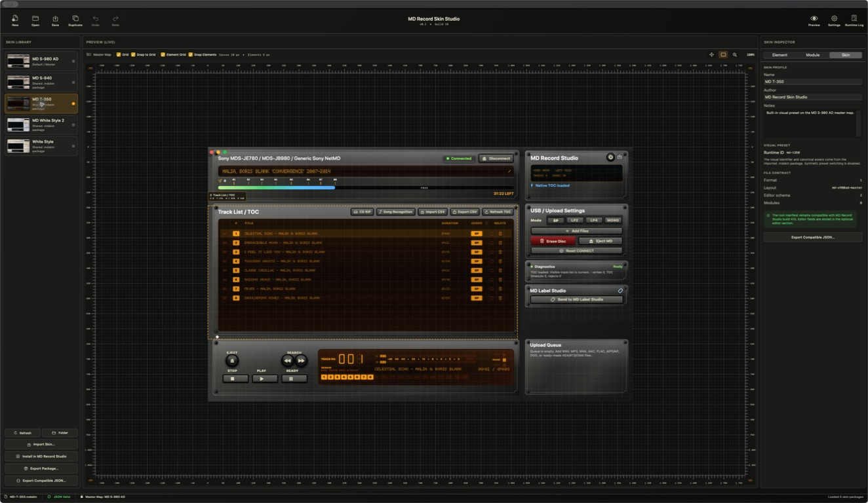Click the crosshair center-view icon above canvas

(712, 54)
